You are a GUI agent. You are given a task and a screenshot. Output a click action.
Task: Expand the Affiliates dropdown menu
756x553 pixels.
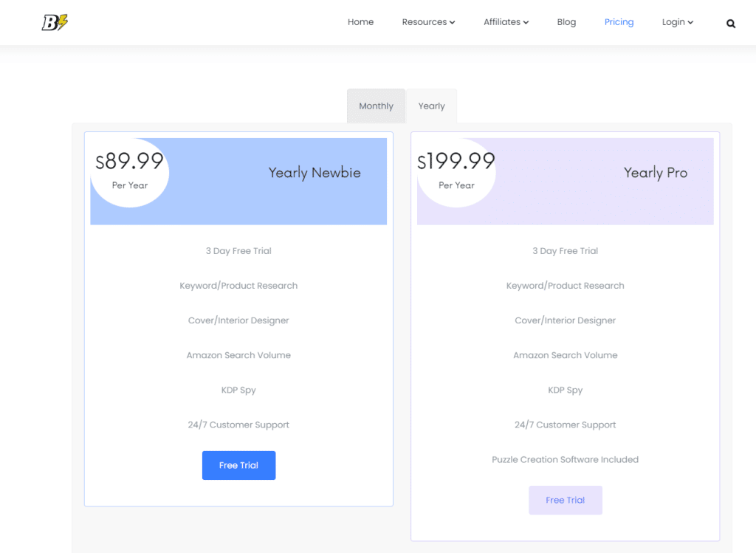[x=506, y=22]
